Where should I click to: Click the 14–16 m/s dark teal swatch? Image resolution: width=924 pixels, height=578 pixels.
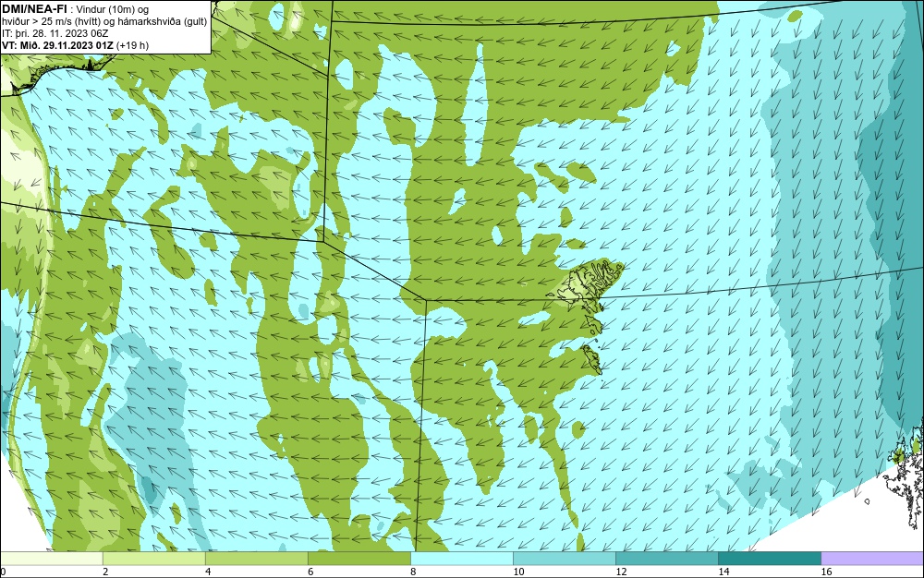click(x=769, y=558)
